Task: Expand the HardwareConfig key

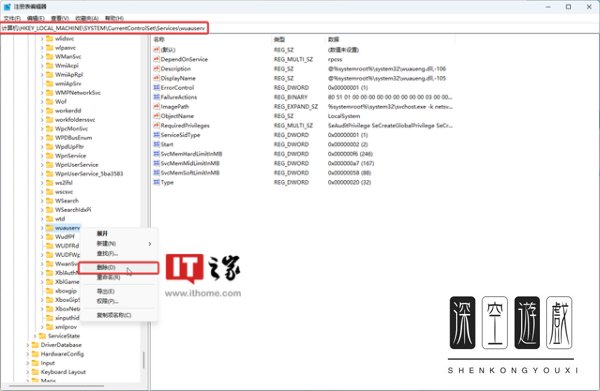Action: pyautogui.click(x=28, y=354)
